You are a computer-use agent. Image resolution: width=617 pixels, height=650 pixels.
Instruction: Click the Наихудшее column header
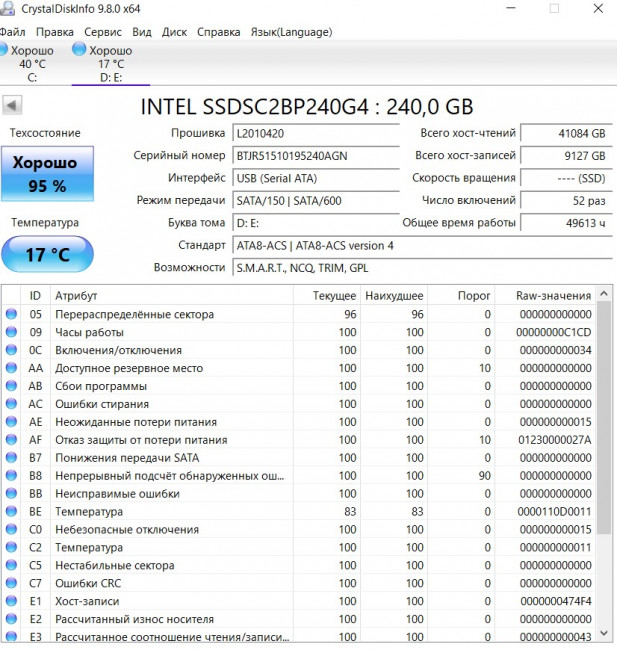point(394,296)
